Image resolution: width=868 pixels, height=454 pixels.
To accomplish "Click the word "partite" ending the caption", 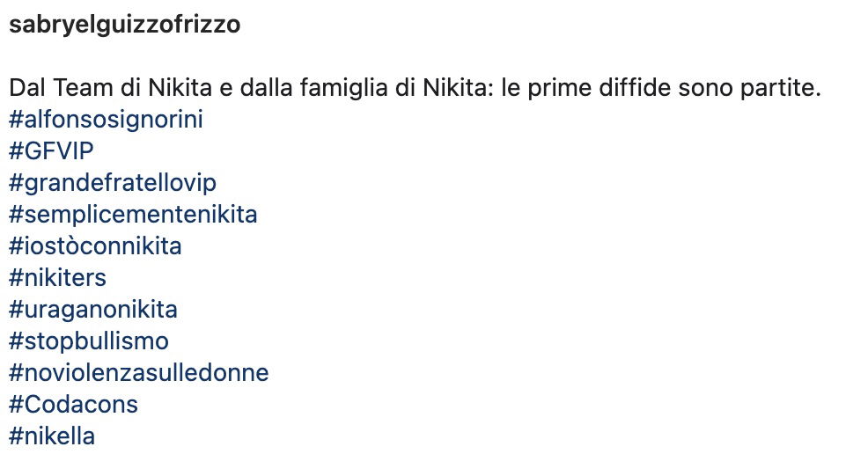I will pyautogui.click(x=781, y=88).
